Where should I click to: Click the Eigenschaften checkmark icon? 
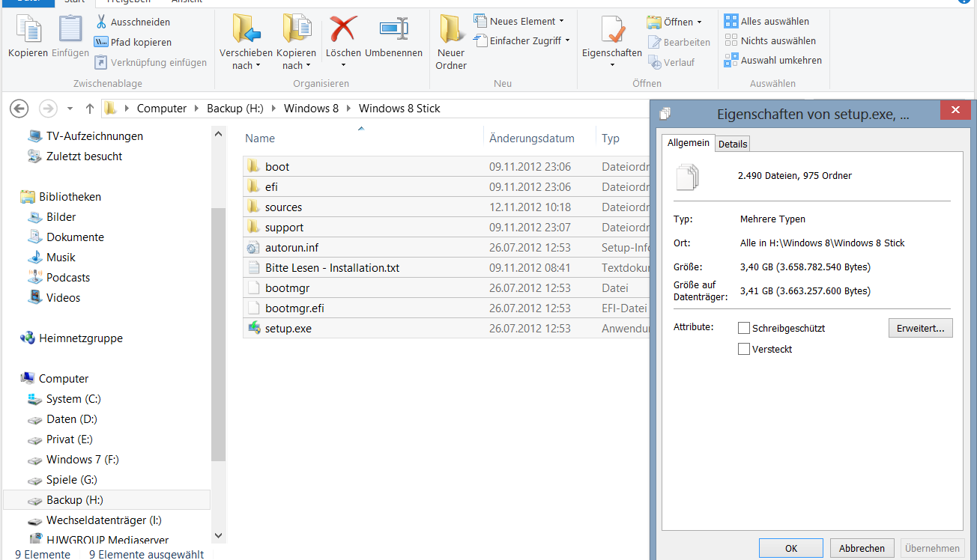point(613,31)
